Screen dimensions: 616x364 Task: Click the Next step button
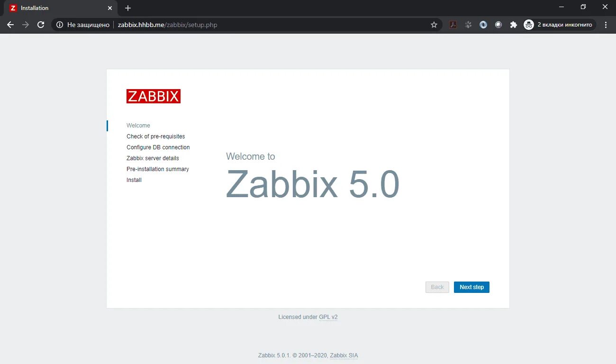point(471,287)
